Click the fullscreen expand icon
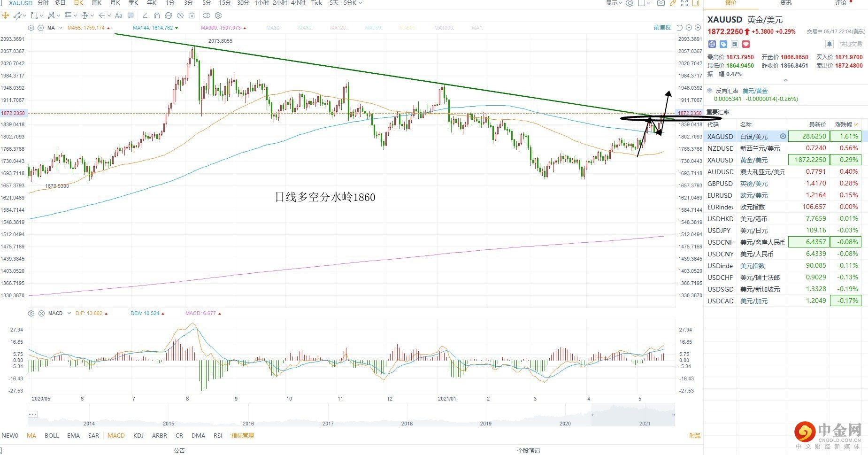The image size is (868, 455). coord(684,3)
